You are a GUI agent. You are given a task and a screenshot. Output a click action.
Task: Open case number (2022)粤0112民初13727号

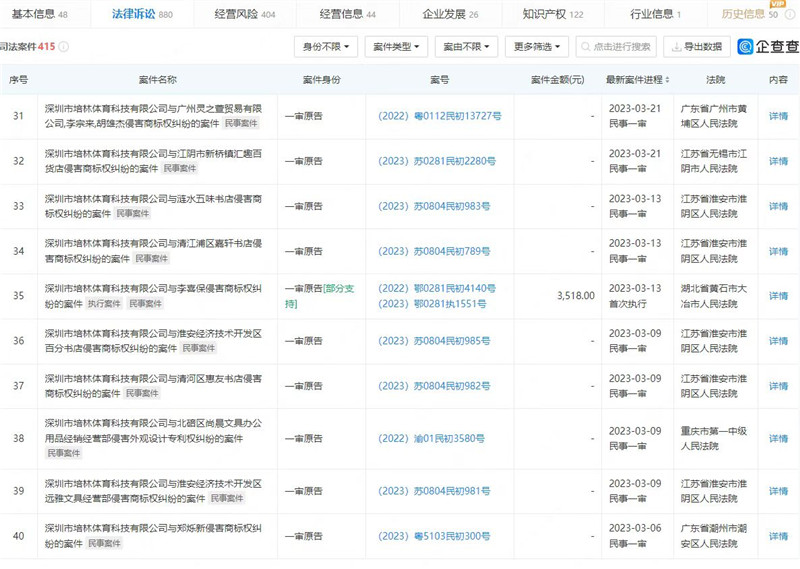[439, 116]
